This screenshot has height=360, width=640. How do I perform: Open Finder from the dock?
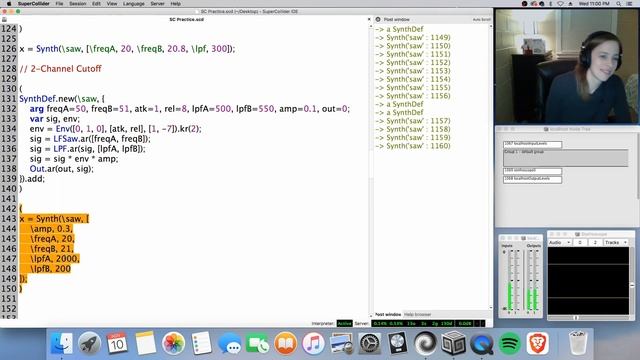pyautogui.click(x=62, y=343)
